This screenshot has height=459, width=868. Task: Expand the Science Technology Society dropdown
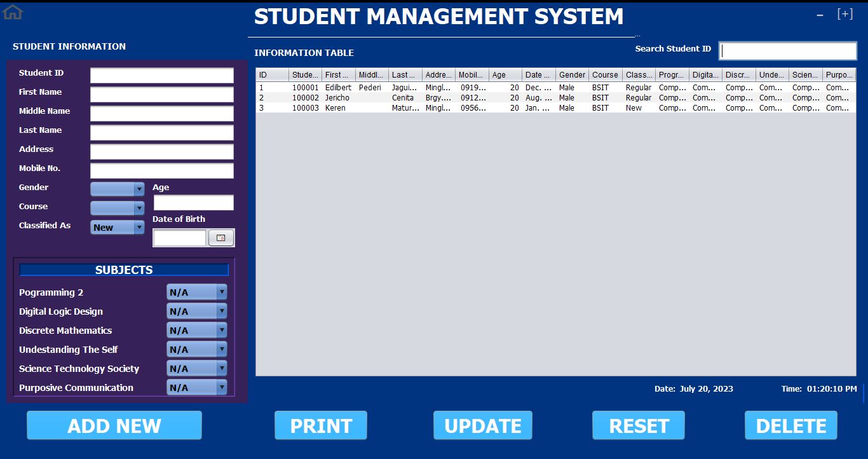[x=196, y=369]
